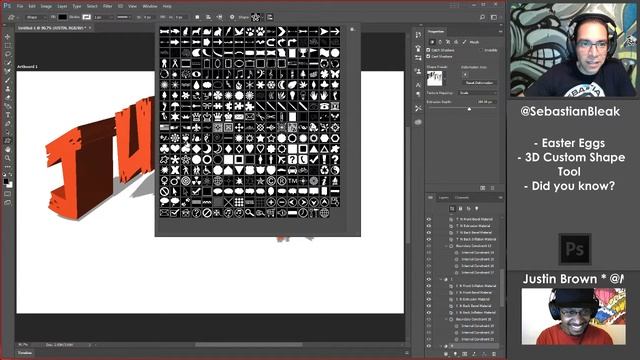Toggle Cast Shadows checkbox
640x360 pixels.
pos(428,56)
